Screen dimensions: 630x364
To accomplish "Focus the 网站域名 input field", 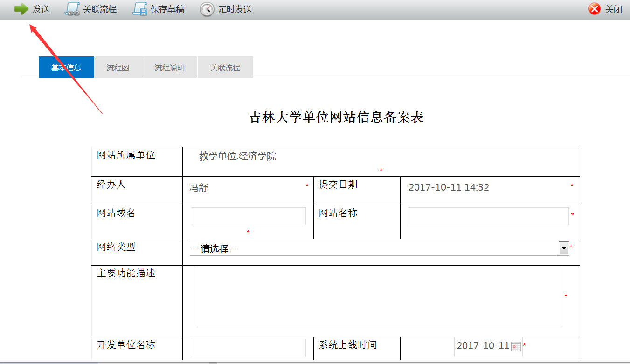I will [248, 216].
